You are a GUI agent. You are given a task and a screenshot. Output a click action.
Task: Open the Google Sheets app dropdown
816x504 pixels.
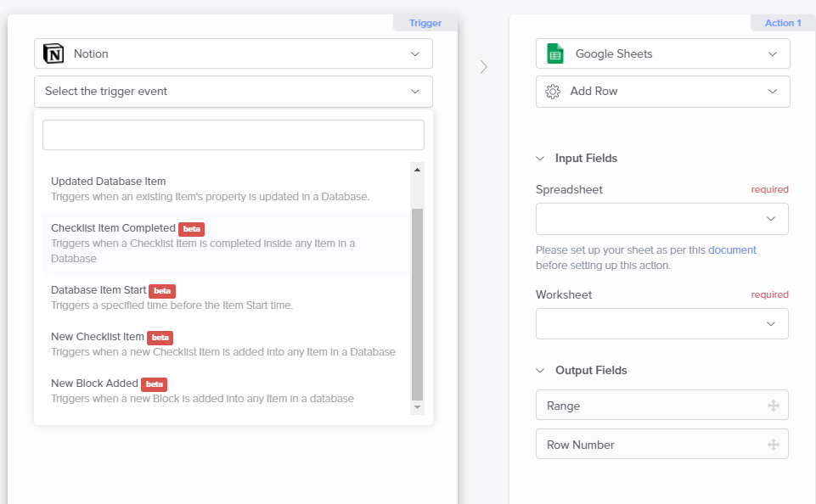662,53
